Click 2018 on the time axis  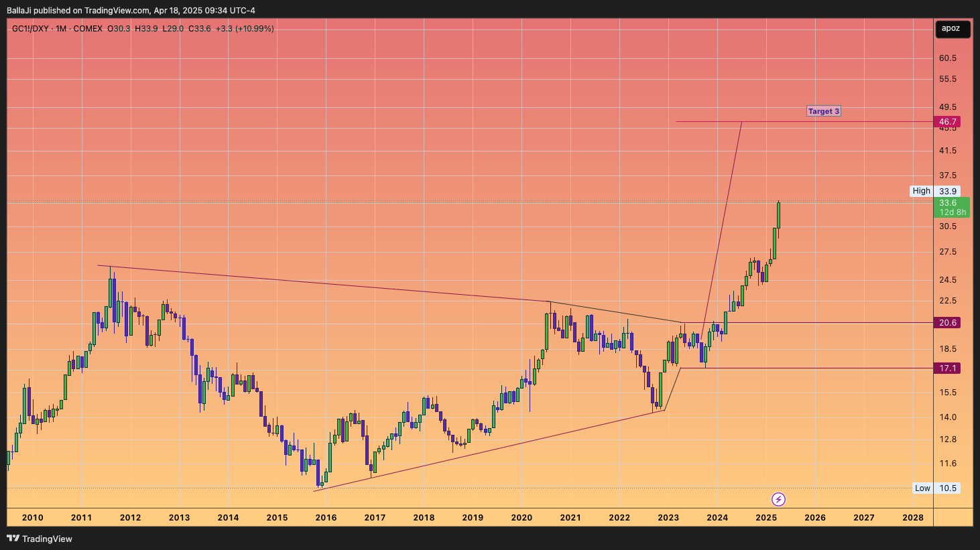click(x=424, y=518)
